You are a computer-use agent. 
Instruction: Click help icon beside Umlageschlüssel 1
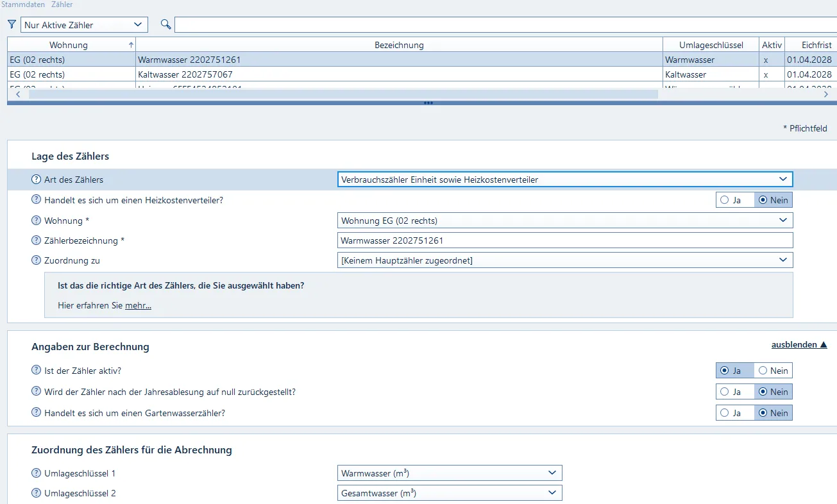[36, 473]
